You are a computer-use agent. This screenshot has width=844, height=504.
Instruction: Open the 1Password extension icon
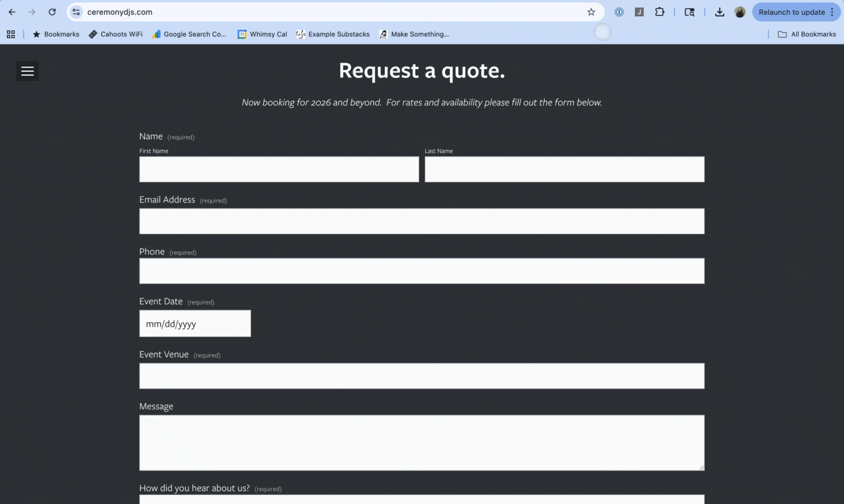[619, 12]
